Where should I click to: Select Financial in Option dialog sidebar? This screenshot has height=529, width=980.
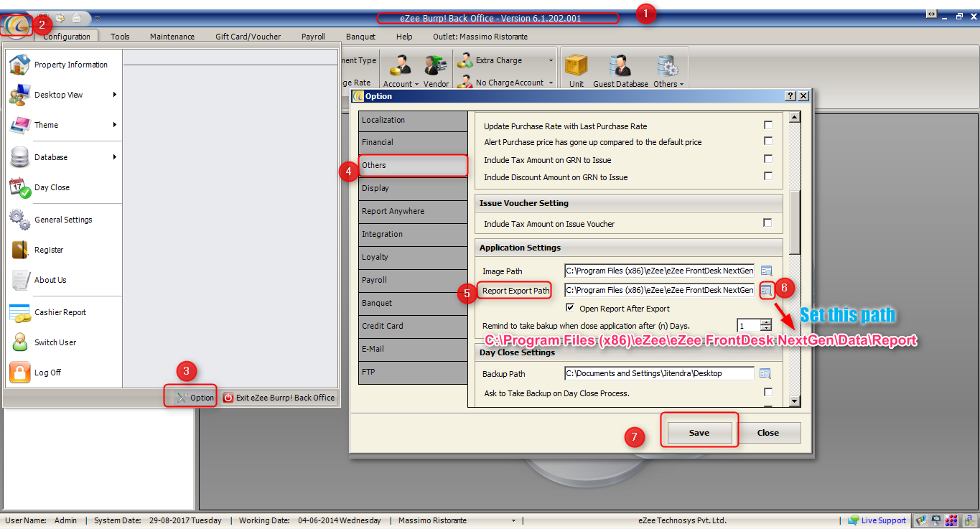414,142
